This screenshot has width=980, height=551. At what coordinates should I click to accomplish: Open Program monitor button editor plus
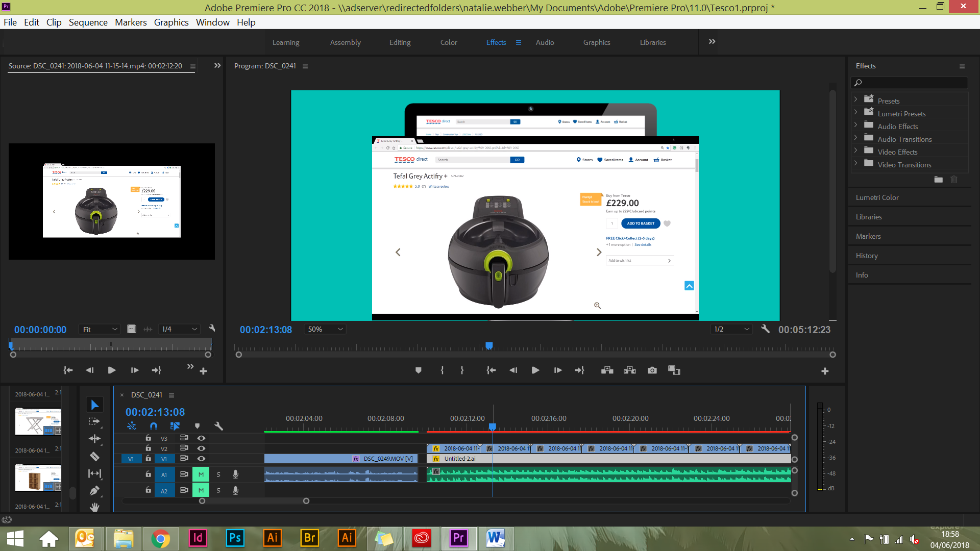click(825, 371)
